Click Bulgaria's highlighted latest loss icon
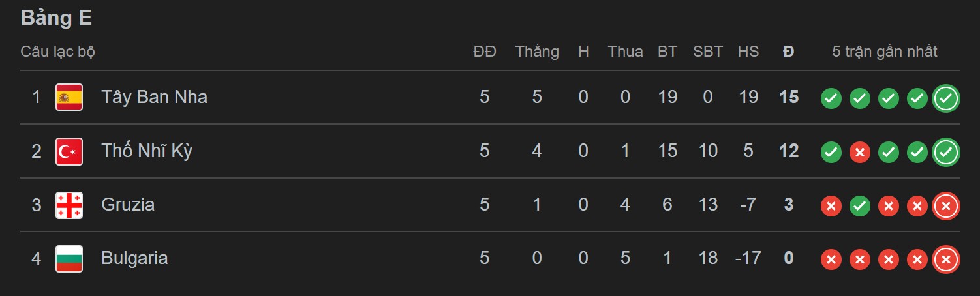The image size is (980, 296). click(945, 260)
